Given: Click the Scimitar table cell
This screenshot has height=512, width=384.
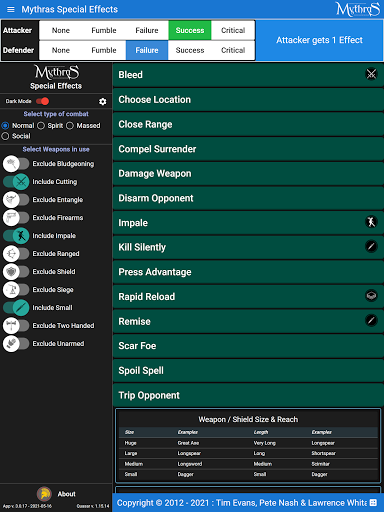Looking at the screenshot, I should pyautogui.click(x=321, y=464).
